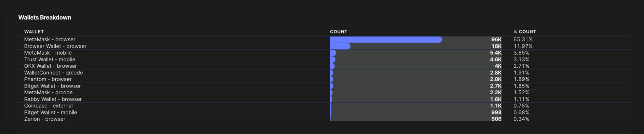Click the 65.31% percentage value
Image resolution: width=644 pixels, height=134 pixels.
coord(523,39)
